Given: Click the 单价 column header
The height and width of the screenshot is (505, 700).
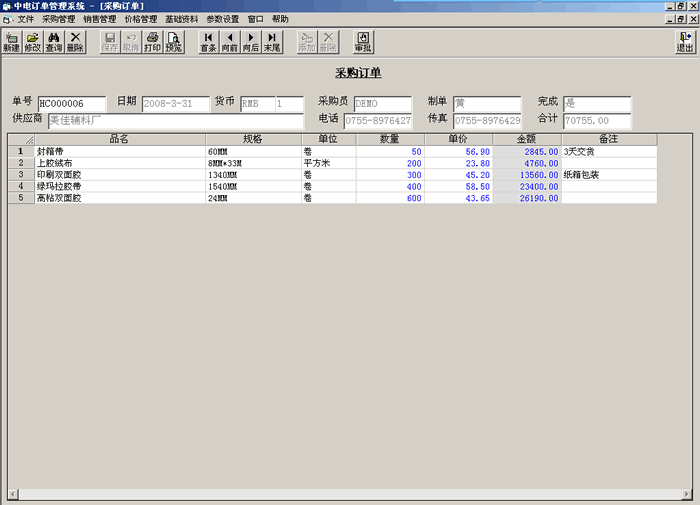Looking at the screenshot, I should [458, 139].
